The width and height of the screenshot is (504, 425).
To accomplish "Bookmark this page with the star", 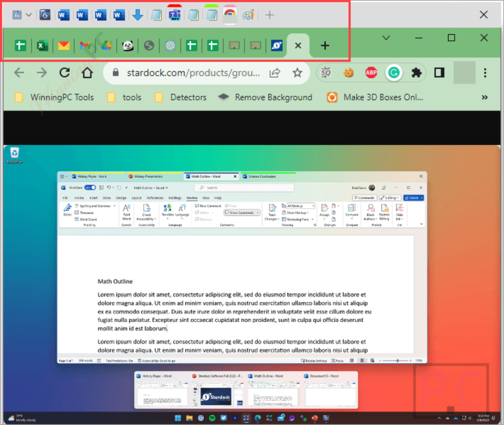I will click(x=297, y=73).
